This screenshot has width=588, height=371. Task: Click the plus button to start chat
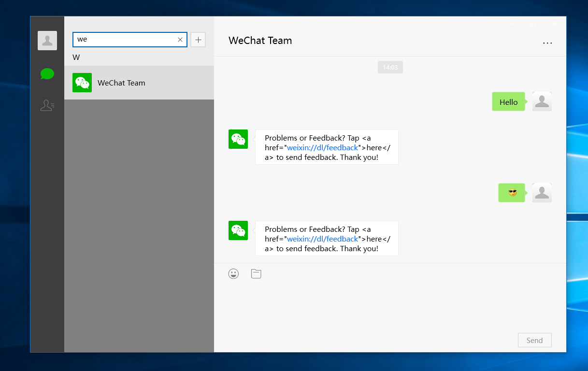click(x=198, y=40)
